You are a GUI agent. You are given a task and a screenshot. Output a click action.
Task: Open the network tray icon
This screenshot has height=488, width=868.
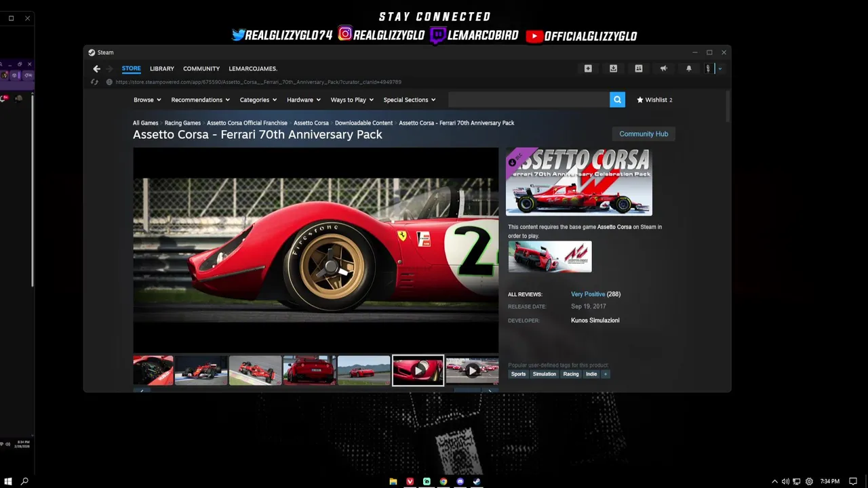(x=797, y=481)
